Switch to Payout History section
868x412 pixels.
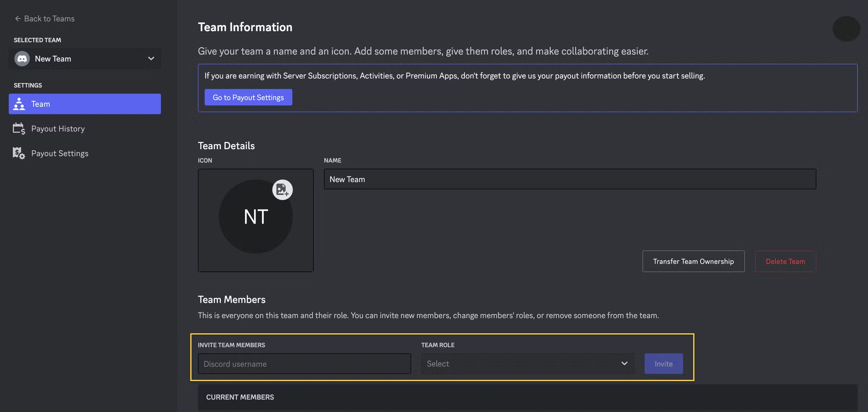coord(58,128)
